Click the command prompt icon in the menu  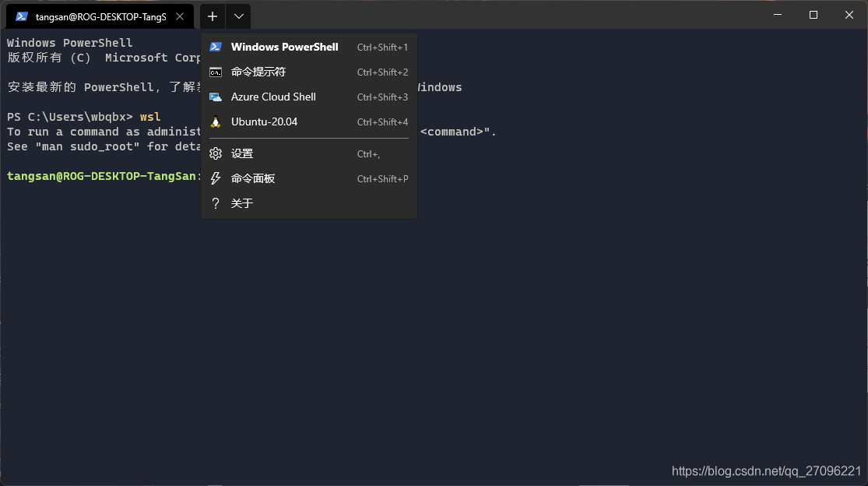pyautogui.click(x=216, y=72)
